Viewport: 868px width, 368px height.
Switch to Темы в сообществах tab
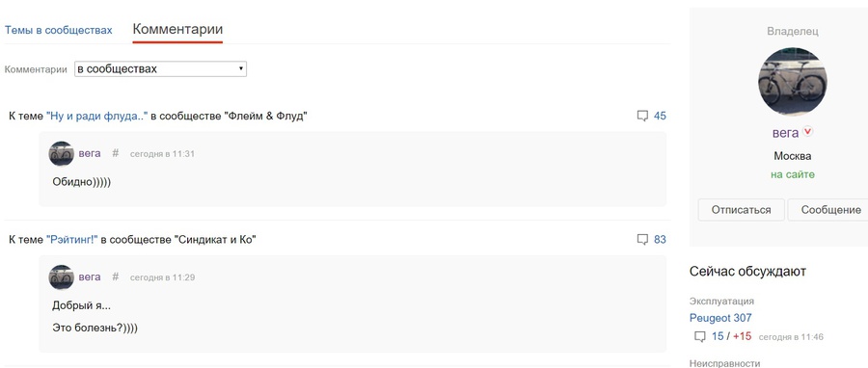pyautogui.click(x=59, y=30)
